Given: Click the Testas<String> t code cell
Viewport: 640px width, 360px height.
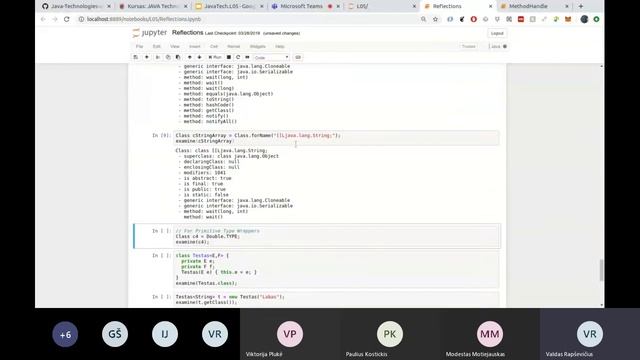Looking at the screenshot, I should click(x=336, y=299).
